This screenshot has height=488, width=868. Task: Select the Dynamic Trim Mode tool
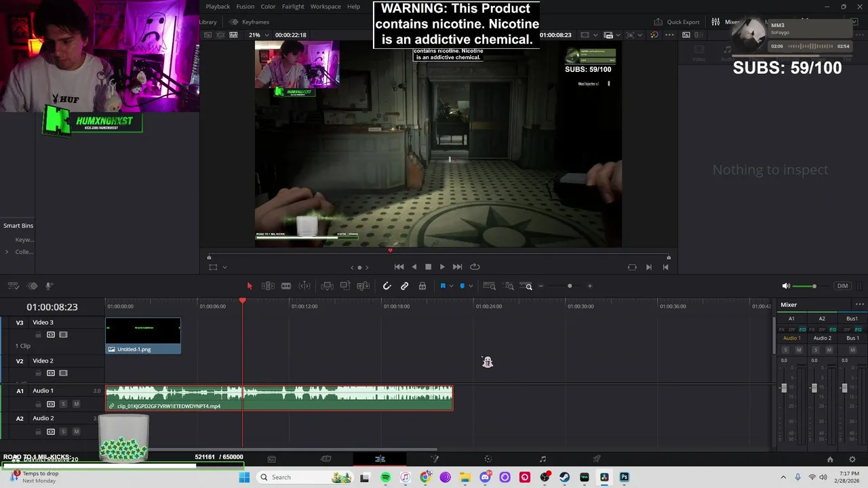286,286
